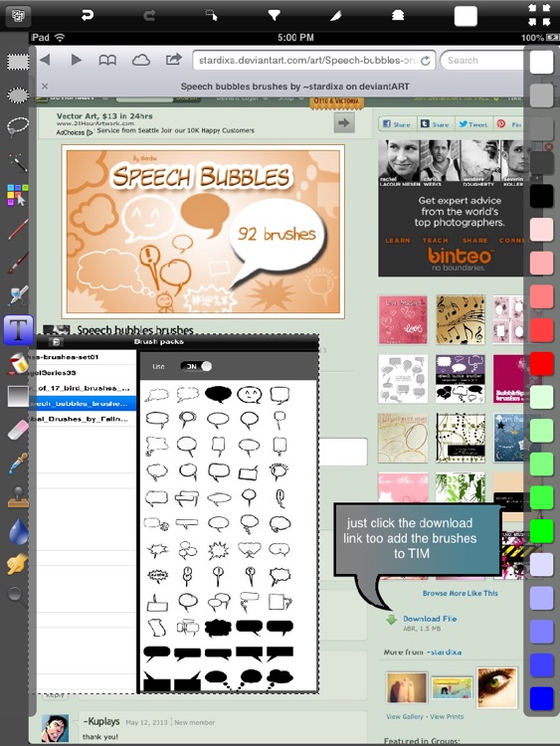Click the ~Kuplays commenter name
This screenshot has width=560, height=746.
pos(101,721)
